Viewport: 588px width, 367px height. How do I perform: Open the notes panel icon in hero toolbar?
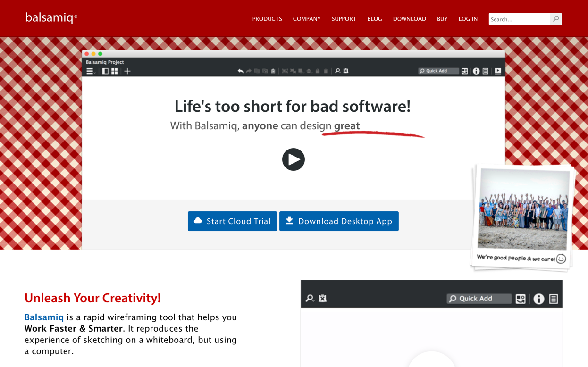click(x=486, y=71)
